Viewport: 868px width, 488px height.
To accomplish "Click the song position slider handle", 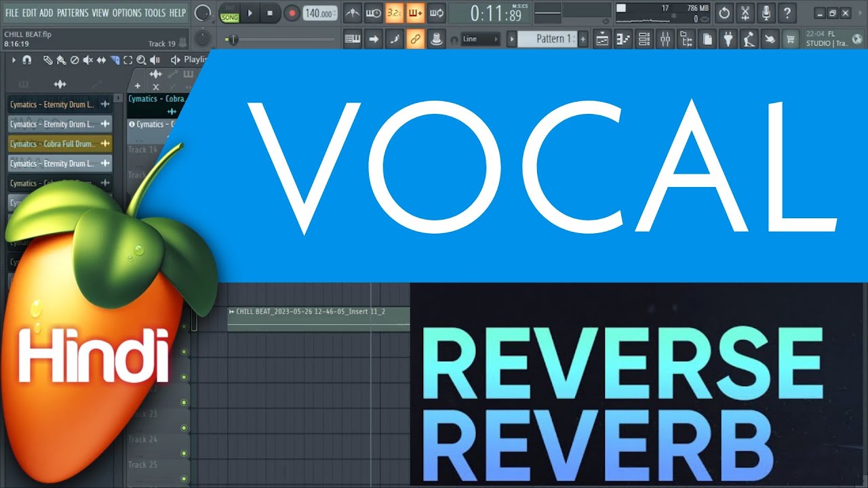I will [x=233, y=39].
